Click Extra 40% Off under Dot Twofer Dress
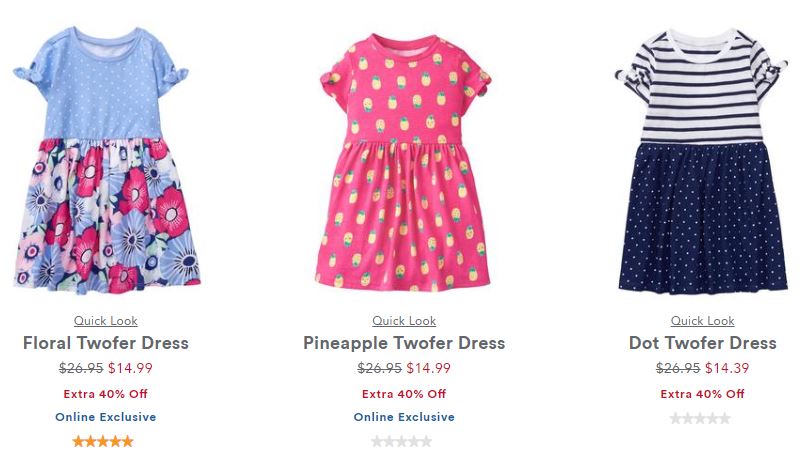 702,394
